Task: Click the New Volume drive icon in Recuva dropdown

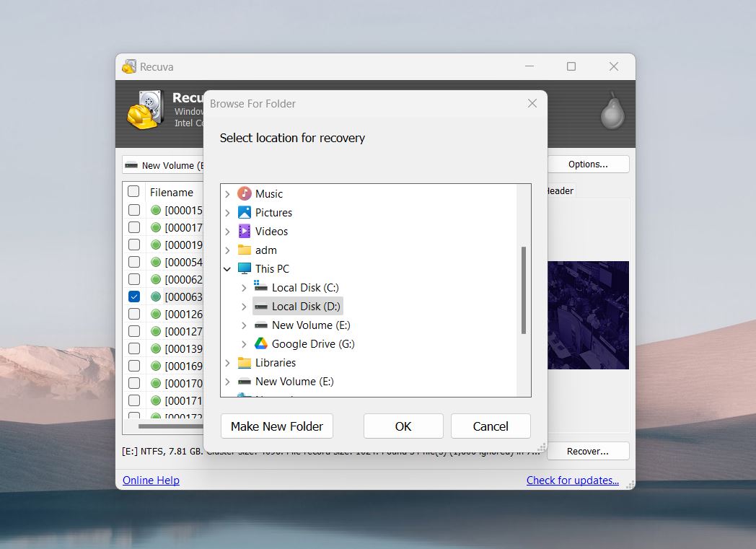Action: coord(131,165)
